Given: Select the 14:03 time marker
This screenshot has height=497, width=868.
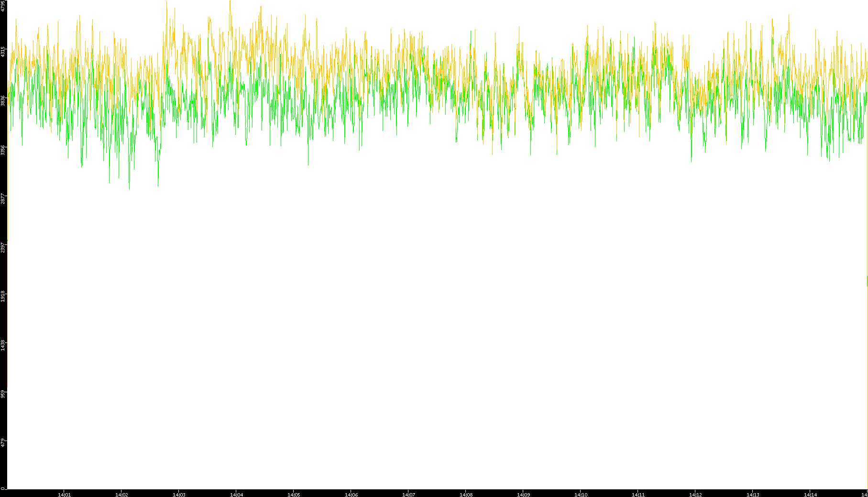Looking at the screenshot, I should click(x=179, y=495).
